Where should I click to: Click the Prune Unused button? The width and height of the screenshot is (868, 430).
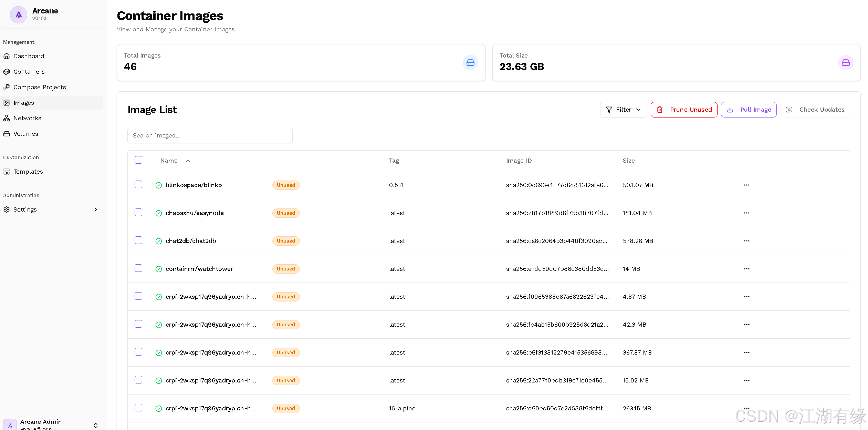pos(684,110)
